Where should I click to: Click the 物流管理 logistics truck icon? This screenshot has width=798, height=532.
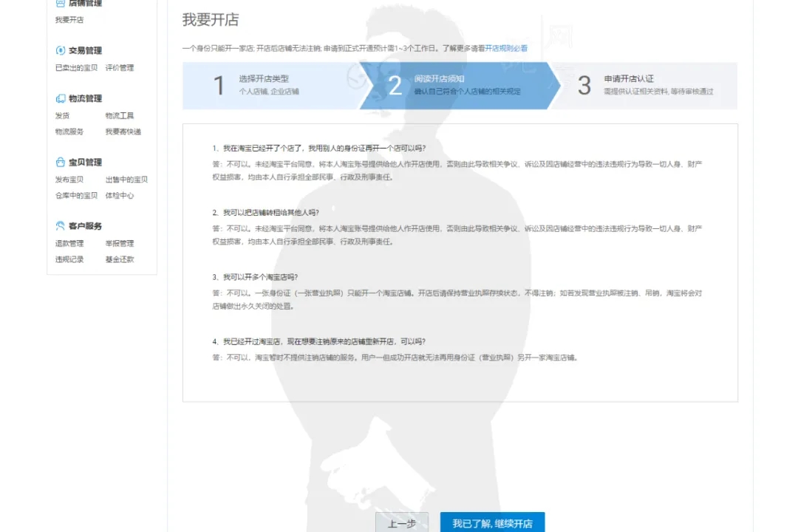pos(61,98)
